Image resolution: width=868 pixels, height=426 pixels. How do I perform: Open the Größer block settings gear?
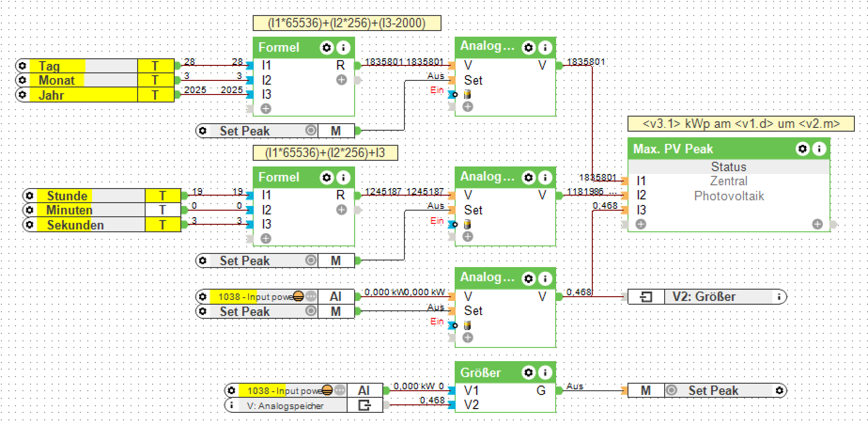[529, 373]
